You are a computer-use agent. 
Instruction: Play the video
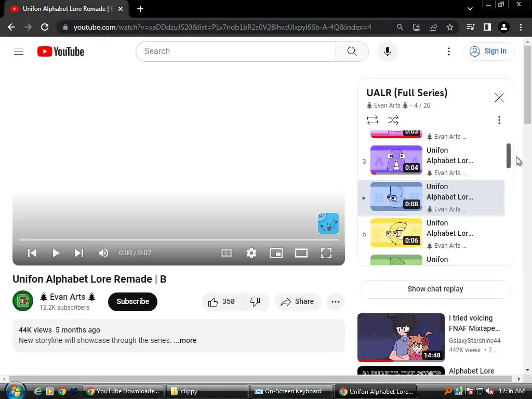click(x=56, y=253)
